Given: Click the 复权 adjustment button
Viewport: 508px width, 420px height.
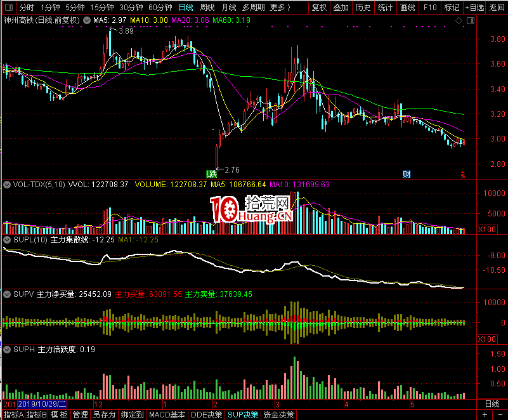Looking at the screenshot, I should click(319, 7).
